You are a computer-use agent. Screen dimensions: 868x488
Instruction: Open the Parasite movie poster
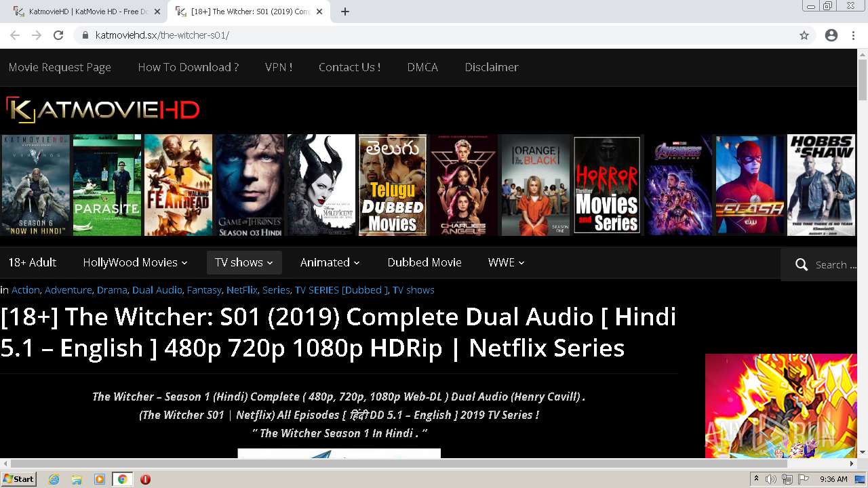tap(107, 185)
